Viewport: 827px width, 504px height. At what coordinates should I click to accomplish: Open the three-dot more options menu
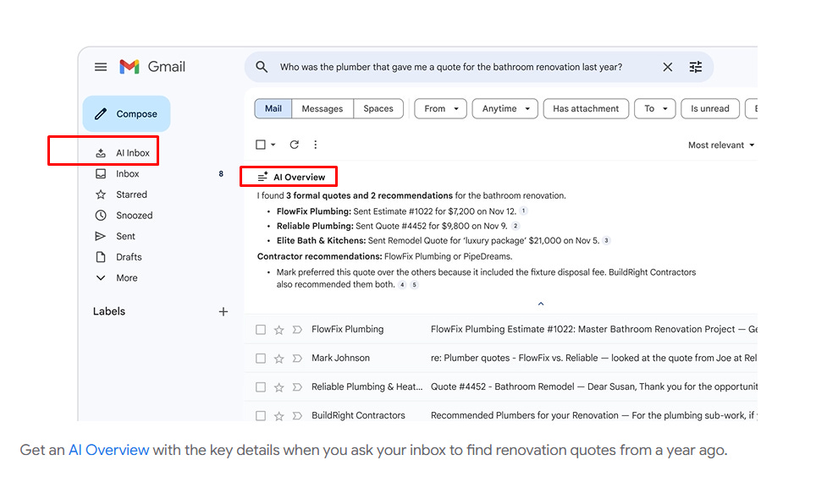point(316,145)
